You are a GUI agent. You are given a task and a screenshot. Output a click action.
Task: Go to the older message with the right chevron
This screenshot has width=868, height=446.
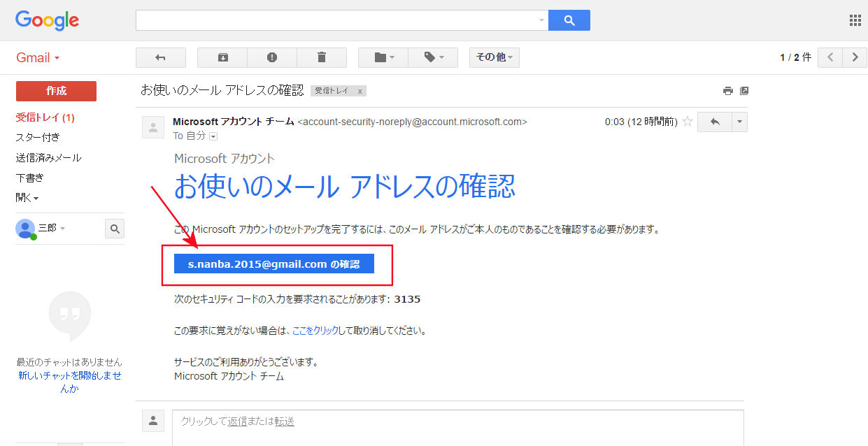click(855, 57)
